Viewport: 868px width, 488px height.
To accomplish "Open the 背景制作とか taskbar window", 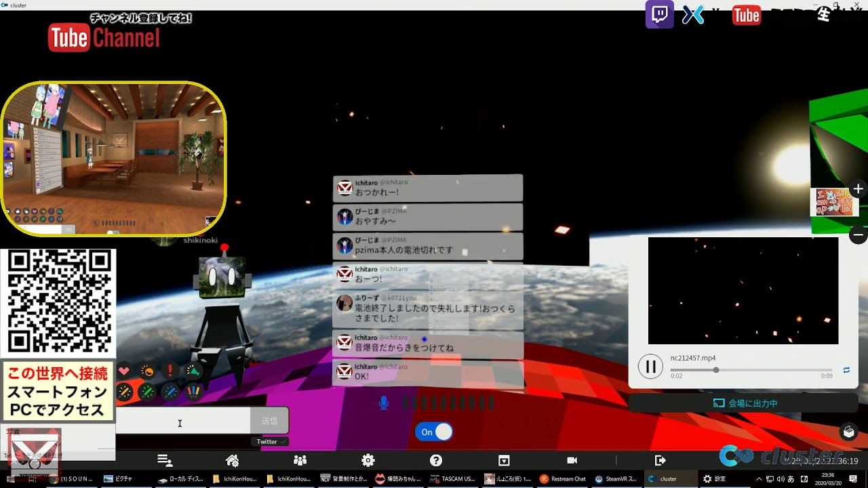I will (x=344, y=479).
